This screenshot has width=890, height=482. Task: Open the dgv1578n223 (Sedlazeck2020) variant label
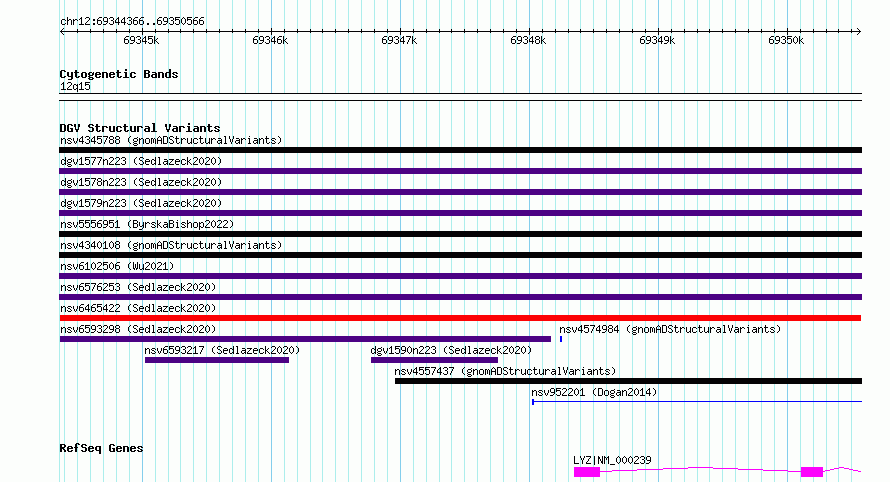point(141,182)
